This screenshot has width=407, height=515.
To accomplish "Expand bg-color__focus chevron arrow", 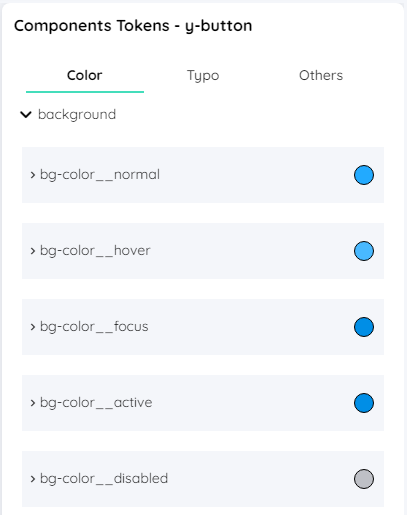I will 33,327.
